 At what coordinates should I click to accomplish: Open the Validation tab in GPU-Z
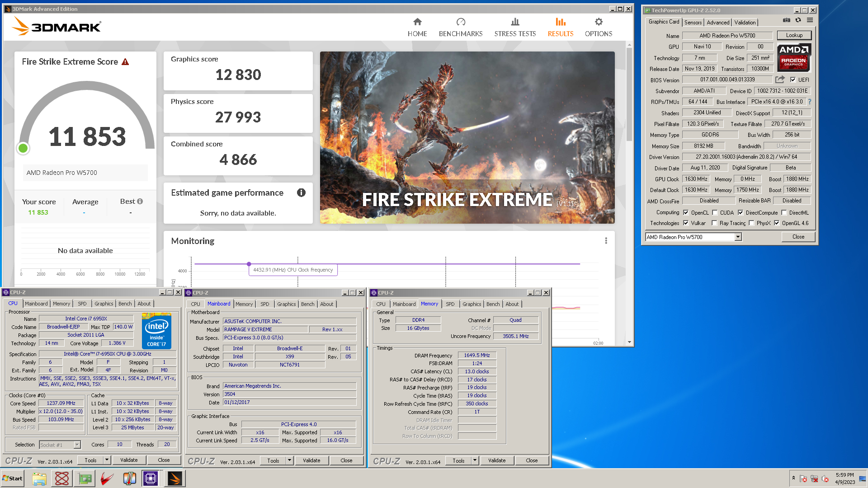745,22
